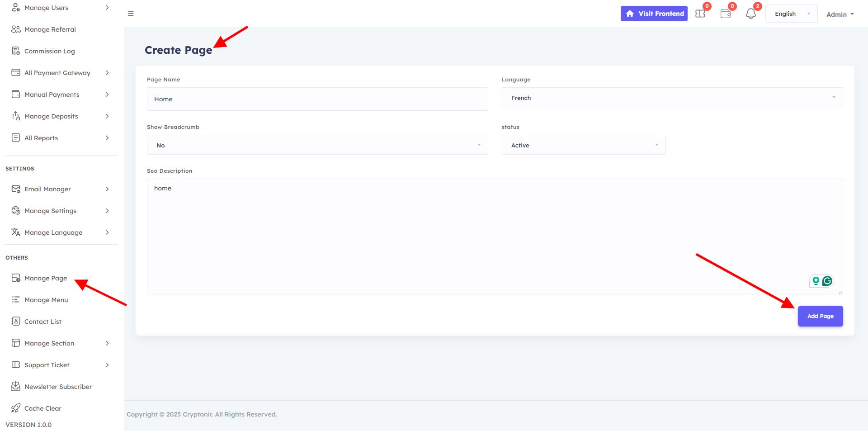Click the Manage Section layout icon

pos(16,343)
